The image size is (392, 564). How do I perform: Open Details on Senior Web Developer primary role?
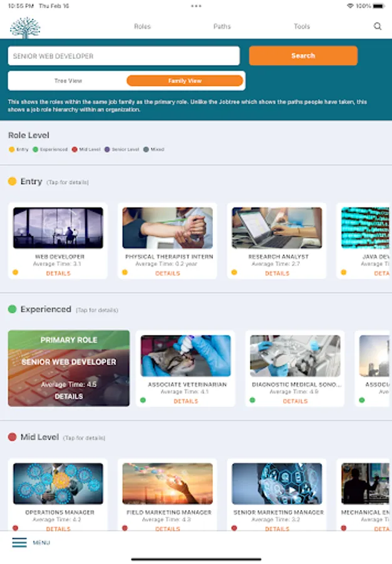click(x=69, y=397)
